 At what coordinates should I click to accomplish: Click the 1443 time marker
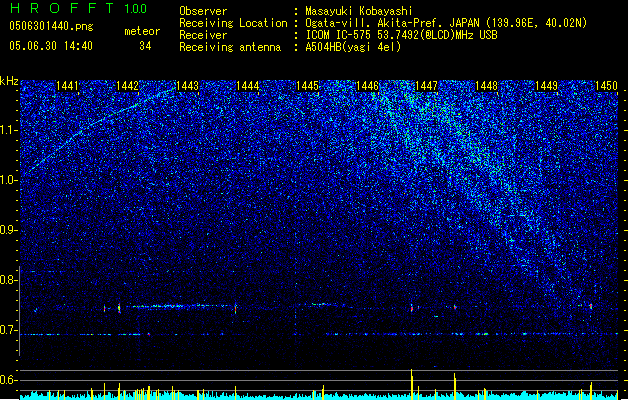[187, 86]
